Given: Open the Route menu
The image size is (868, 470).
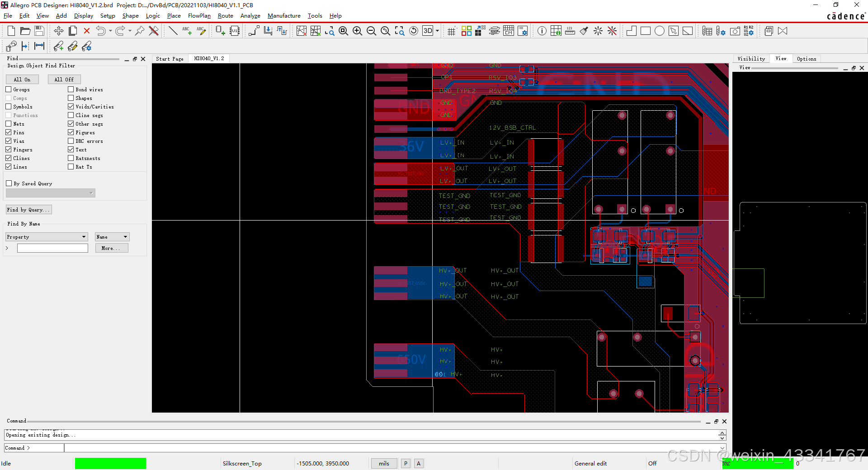Looking at the screenshot, I should click(225, 16).
